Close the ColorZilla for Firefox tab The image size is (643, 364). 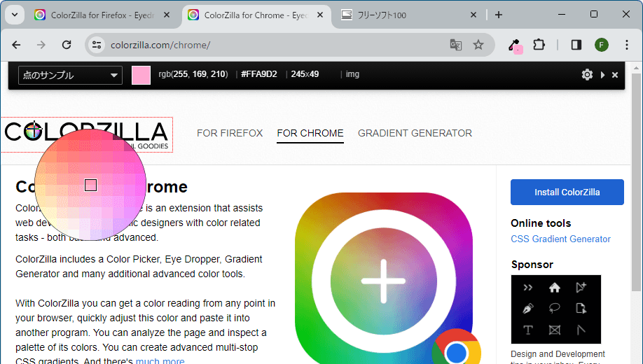coord(167,15)
